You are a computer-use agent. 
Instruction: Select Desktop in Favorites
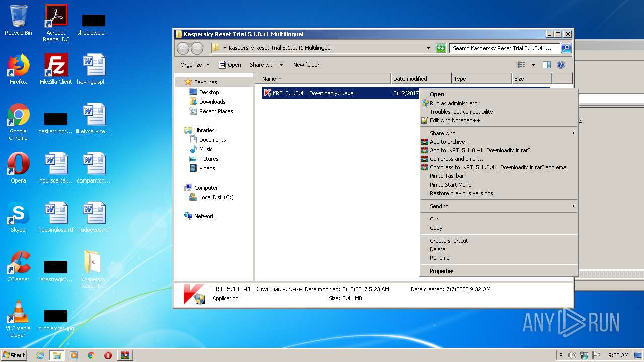point(204,92)
